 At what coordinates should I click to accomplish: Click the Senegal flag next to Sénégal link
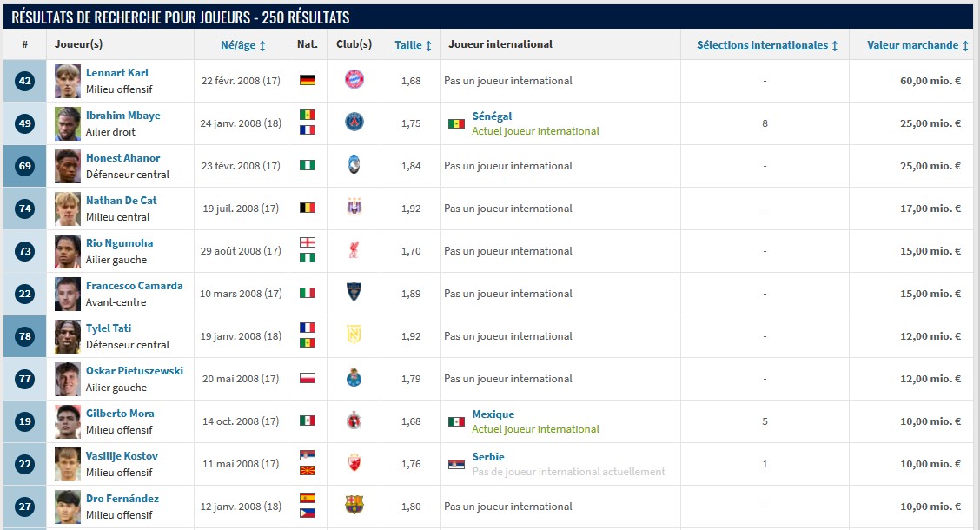pos(456,123)
